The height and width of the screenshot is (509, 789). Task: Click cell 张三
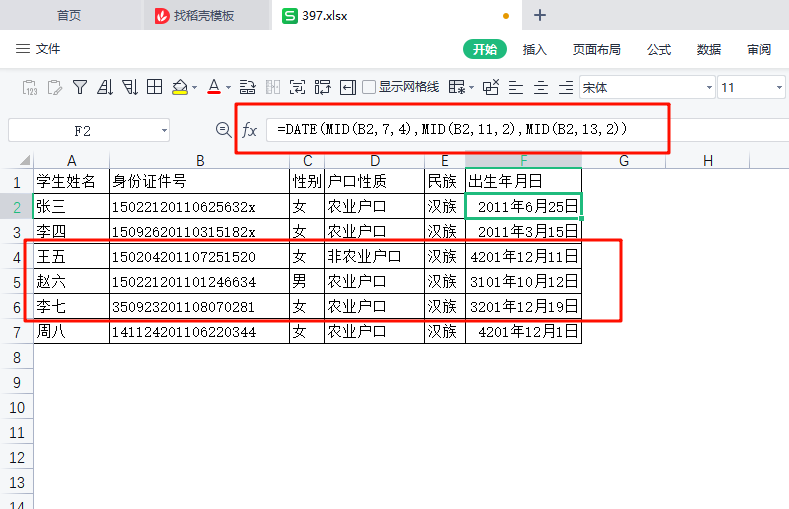[x=71, y=206]
